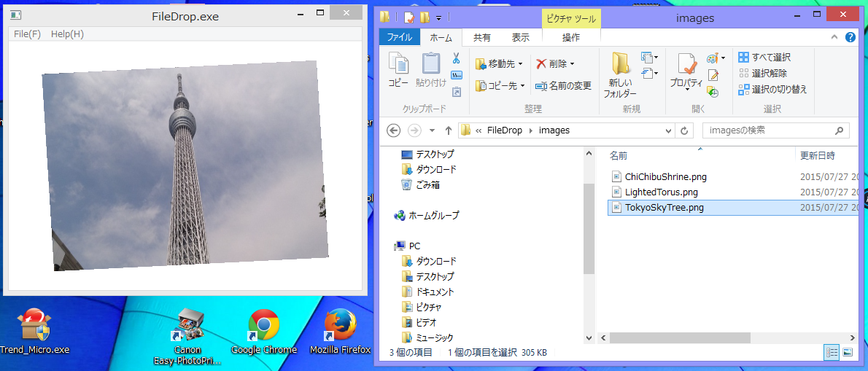Select ホームグループ in the nav pane
Screen dimensions: 868x371
click(x=426, y=216)
